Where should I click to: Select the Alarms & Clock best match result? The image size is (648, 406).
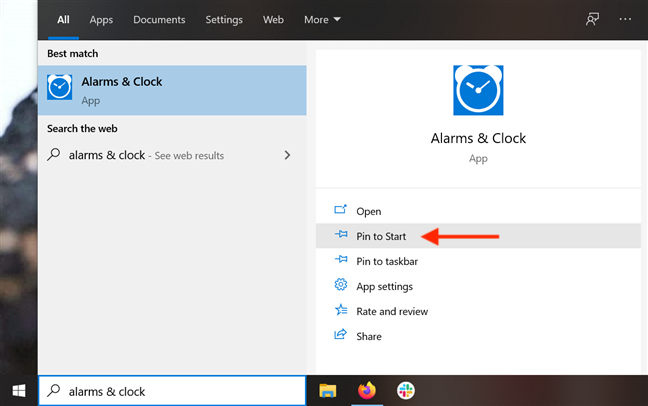tap(172, 90)
